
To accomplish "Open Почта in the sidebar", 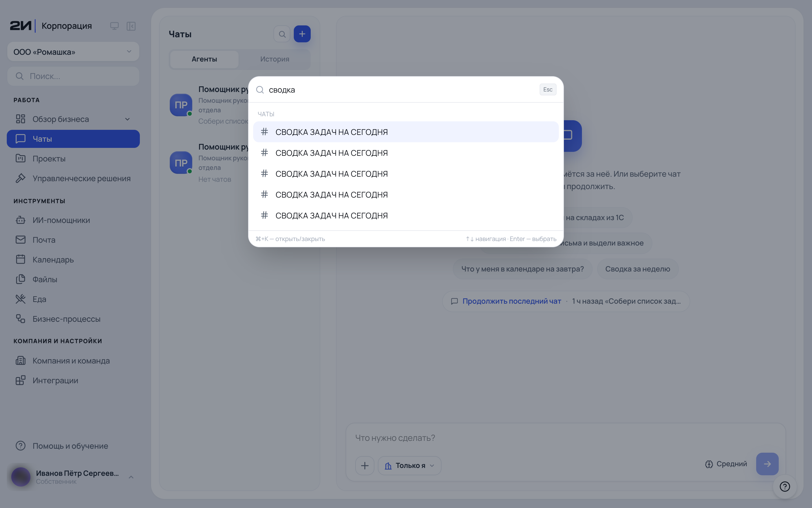I will point(73,240).
